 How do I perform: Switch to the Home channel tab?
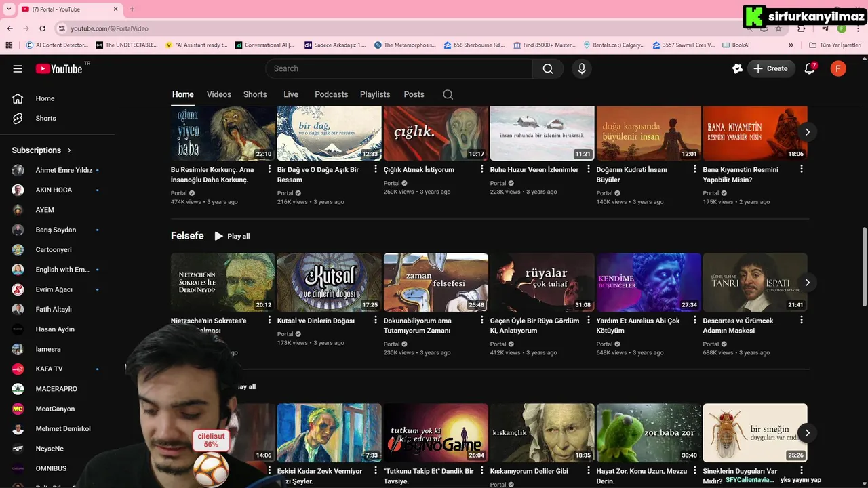[x=182, y=94]
